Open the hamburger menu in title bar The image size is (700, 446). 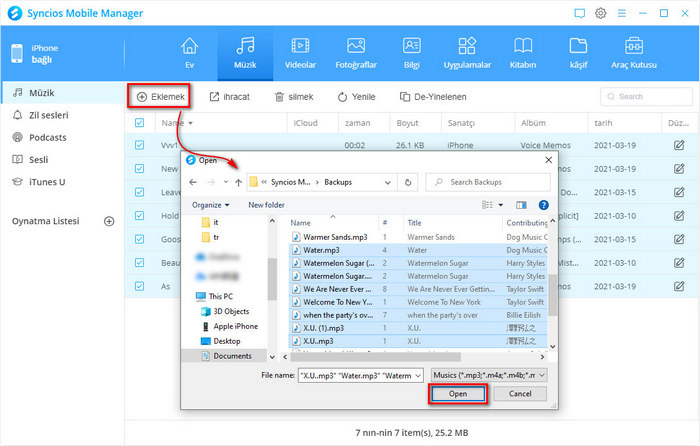pos(621,13)
